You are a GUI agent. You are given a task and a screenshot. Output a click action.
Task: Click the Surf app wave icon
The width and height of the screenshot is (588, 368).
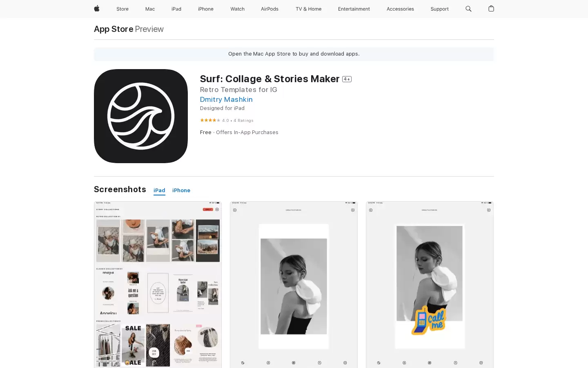pos(141,116)
